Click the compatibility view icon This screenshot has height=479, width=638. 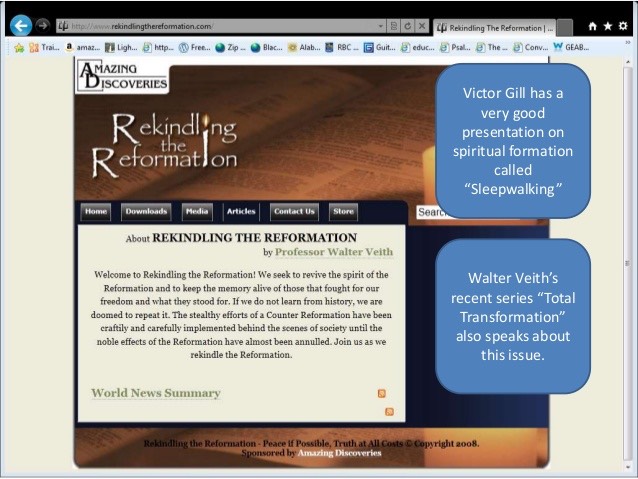pyautogui.click(x=393, y=26)
